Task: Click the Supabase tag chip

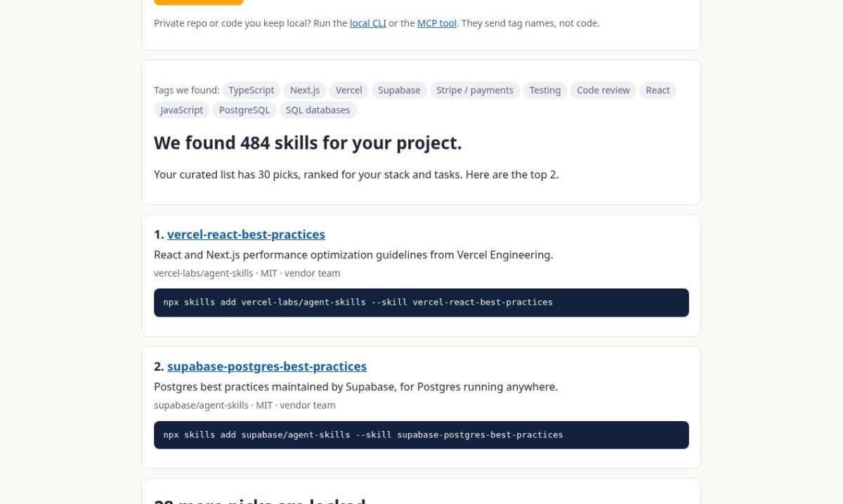Action: click(x=399, y=90)
